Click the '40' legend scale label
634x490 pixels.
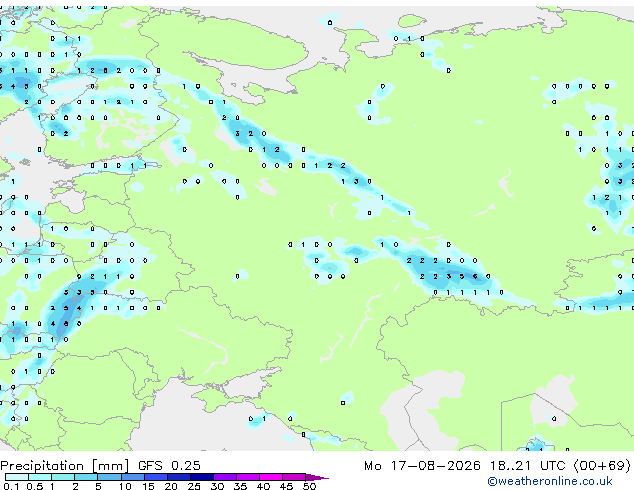click(263, 486)
